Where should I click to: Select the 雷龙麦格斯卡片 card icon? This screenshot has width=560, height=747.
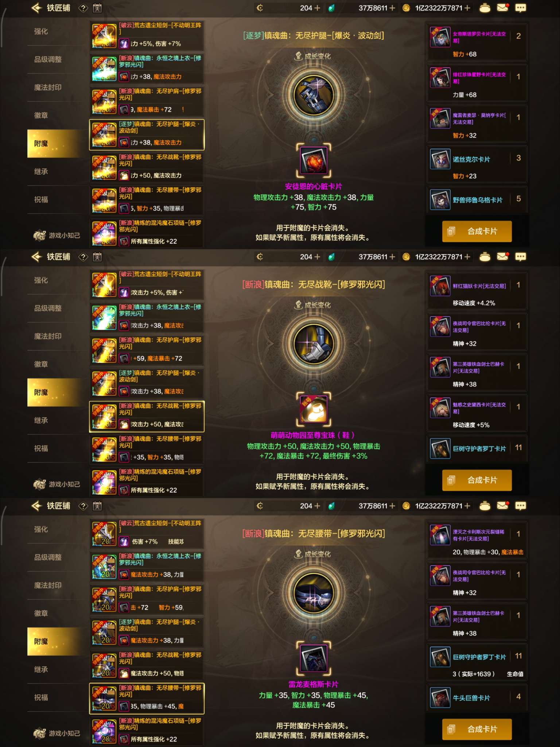pyautogui.click(x=314, y=658)
